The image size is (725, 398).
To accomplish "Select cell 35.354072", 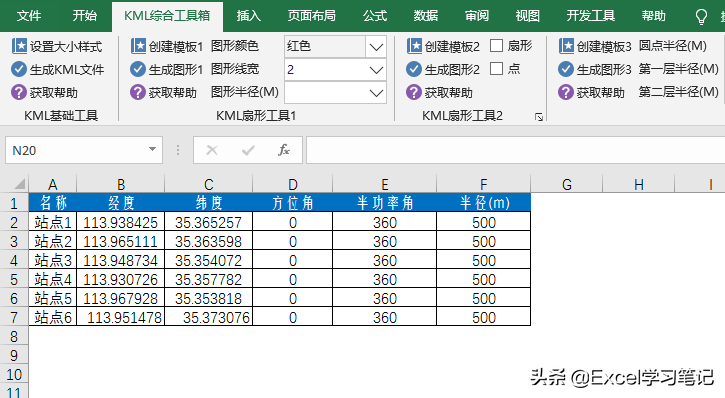I will pos(209,260).
